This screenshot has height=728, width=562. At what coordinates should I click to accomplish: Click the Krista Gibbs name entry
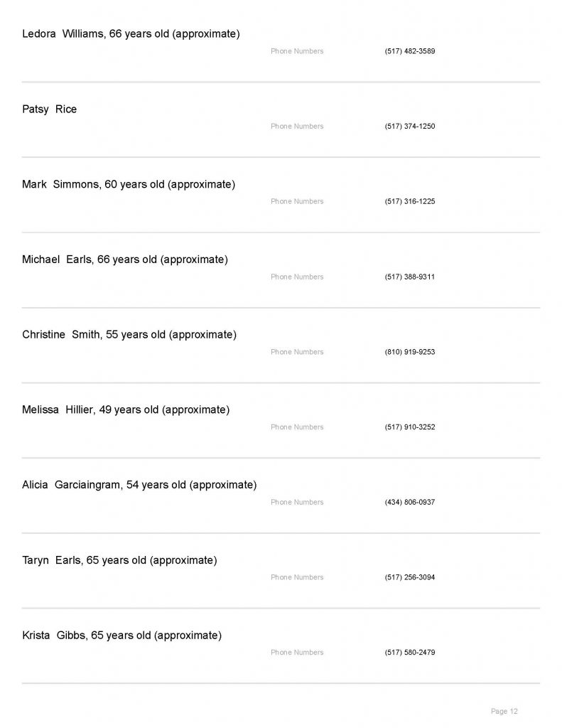click(x=121, y=636)
